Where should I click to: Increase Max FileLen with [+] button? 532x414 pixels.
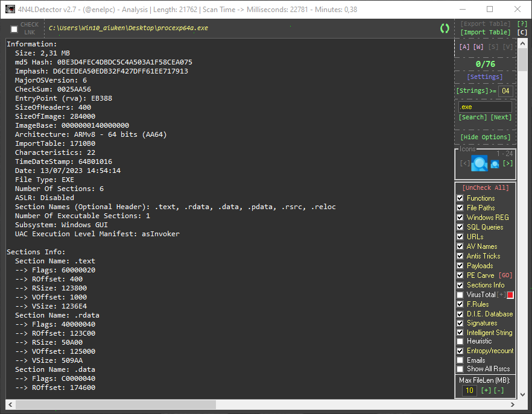486,390
